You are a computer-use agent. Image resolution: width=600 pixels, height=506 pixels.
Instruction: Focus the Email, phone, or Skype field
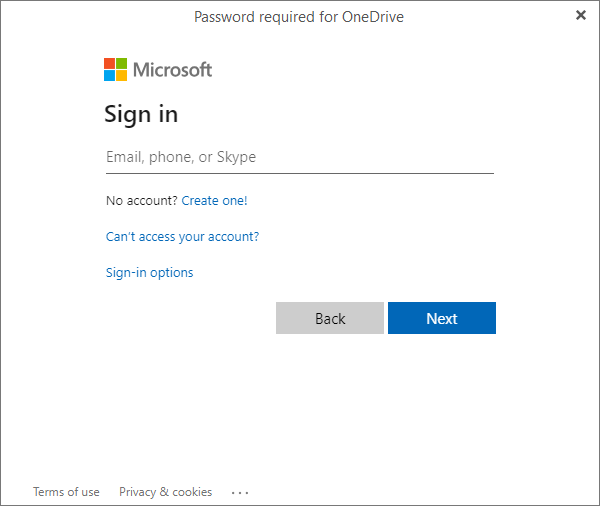pos(299,157)
